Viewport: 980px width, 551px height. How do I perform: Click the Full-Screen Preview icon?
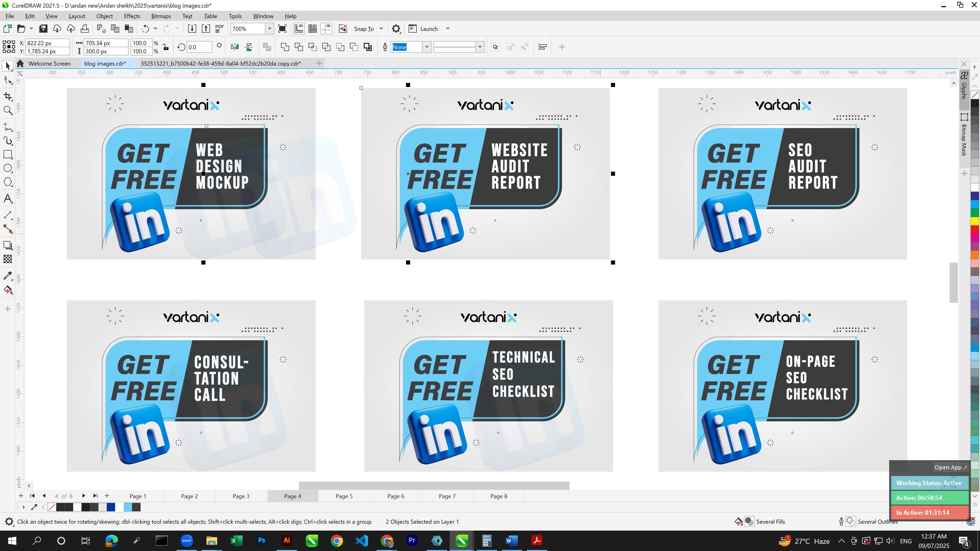tap(282, 29)
